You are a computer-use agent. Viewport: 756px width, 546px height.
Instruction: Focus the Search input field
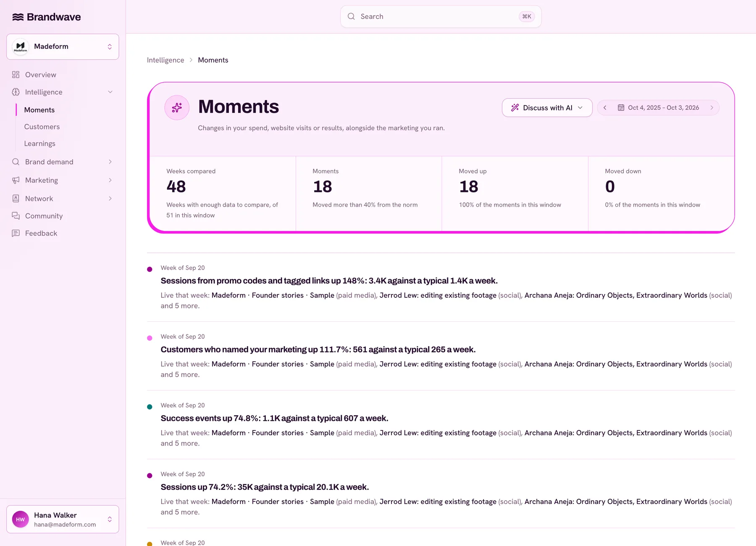tap(441, 16)
